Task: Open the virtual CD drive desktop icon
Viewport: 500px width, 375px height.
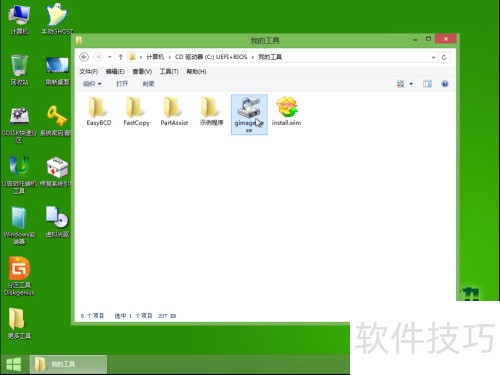Action: click(57, 222)
